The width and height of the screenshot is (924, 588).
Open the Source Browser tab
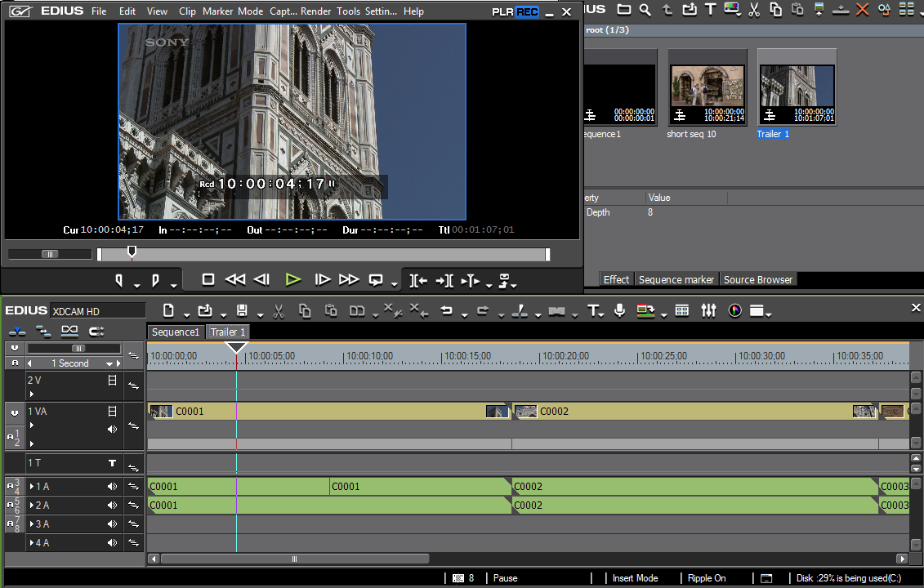(x=757, y=279)
